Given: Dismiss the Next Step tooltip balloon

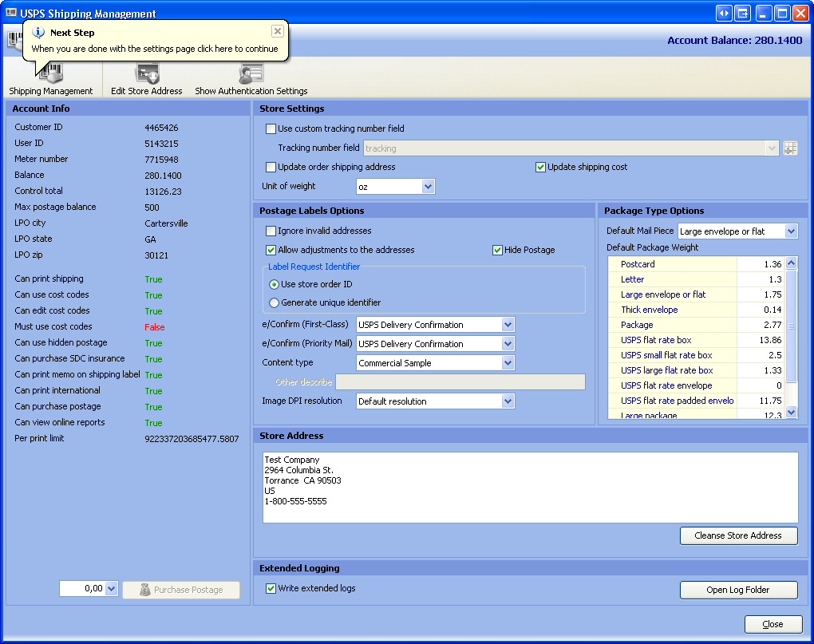Looking at the screenshot, I should (277, 31).
